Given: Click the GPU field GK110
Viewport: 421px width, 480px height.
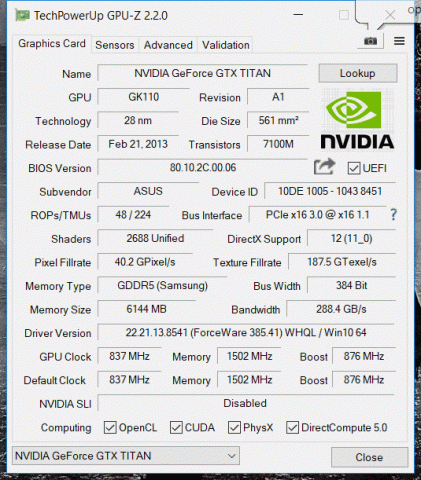Looking at the screenshot, I should (144, 97).
